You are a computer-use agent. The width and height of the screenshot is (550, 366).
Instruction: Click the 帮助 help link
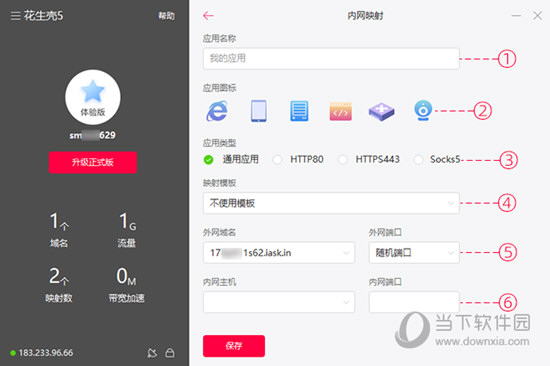tap(166, 16)
